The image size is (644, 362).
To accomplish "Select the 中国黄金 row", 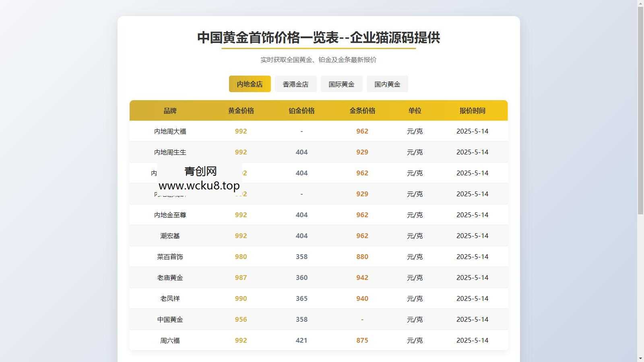I will [x=169, y=319].
